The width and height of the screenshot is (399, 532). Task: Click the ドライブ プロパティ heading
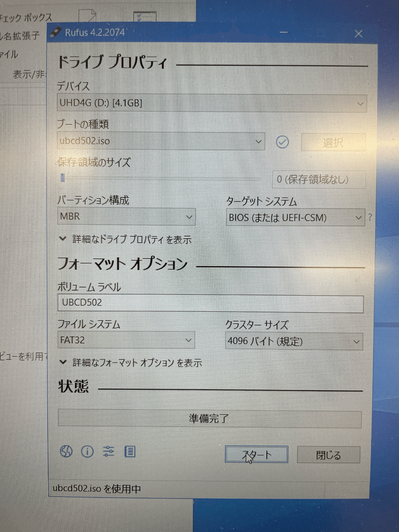click(x=112, y=62)
